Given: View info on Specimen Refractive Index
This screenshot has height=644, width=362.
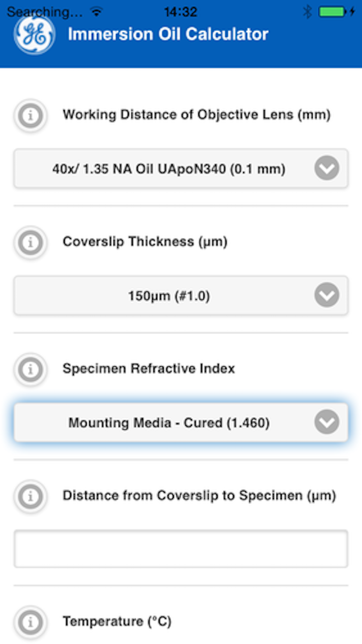Looking at the screenshot, I should [30, 369].
